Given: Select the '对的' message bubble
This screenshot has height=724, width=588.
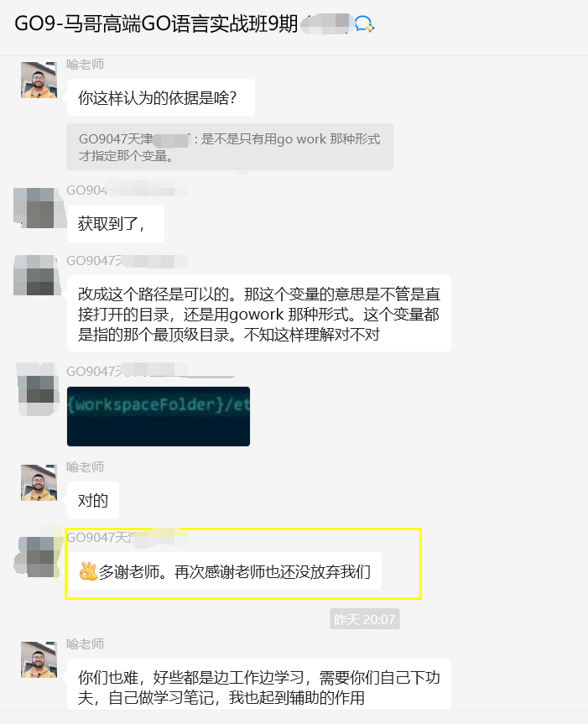Looking at the screenshot, I should coord(93,501).
